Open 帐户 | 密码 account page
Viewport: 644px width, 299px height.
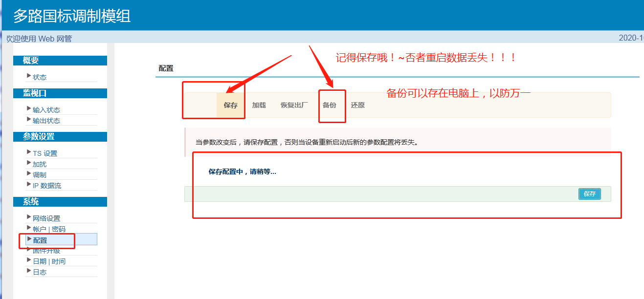[49, 229]
